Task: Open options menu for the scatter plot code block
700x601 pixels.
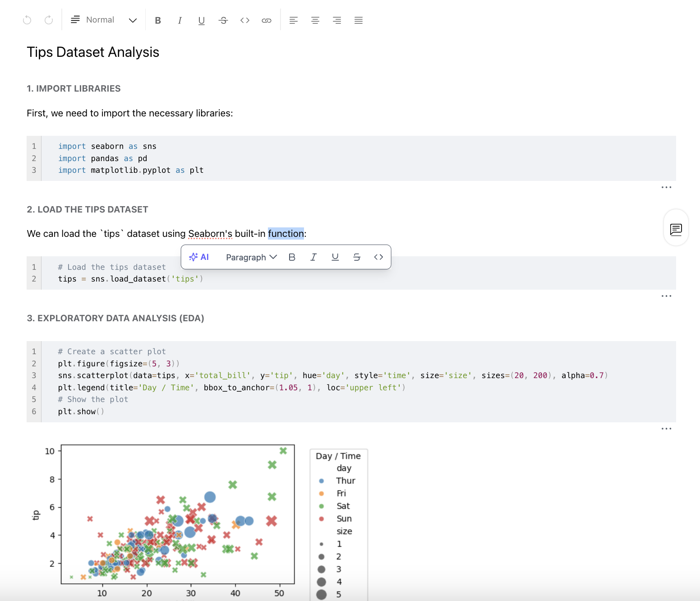Action: click(666, 429)
